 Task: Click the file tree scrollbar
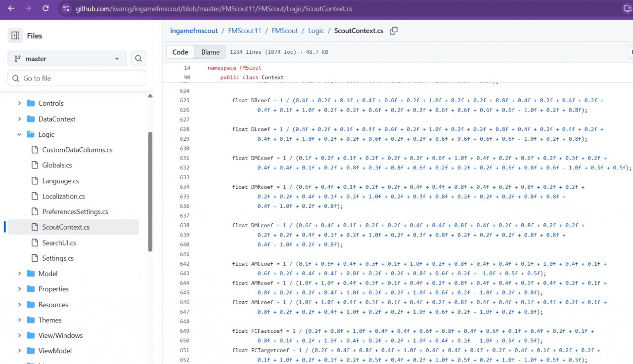point(150,192)
